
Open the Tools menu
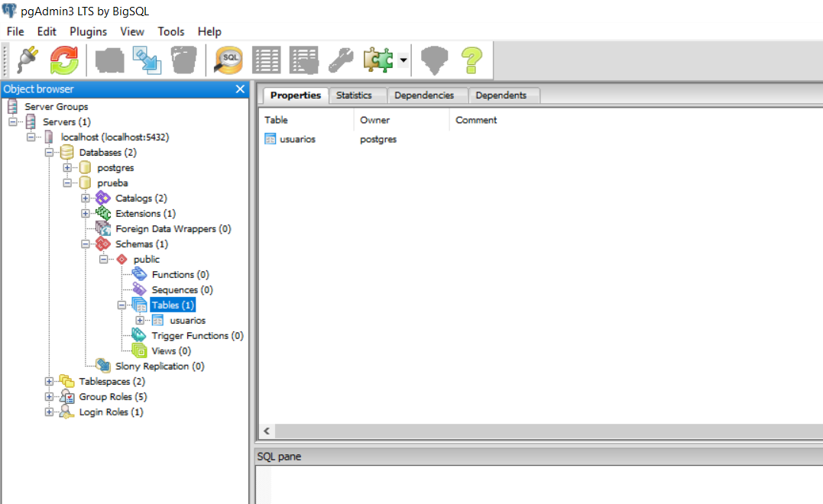pos(170,31)
